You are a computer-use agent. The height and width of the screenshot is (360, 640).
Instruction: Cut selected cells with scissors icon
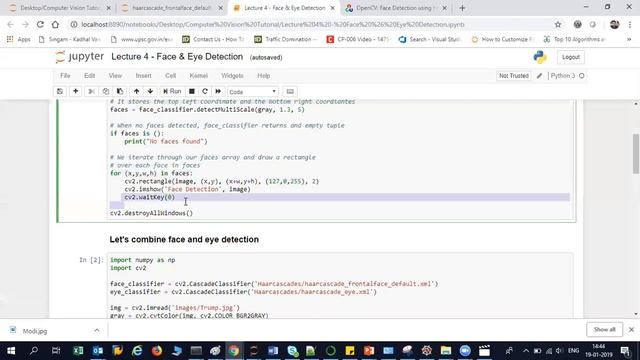91,91
